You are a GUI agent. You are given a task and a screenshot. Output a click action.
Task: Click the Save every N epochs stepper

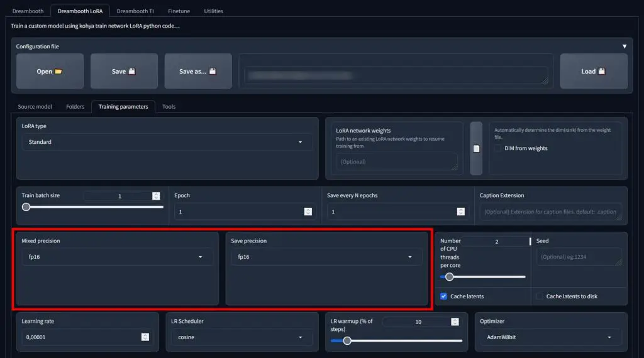(x=460, y=212)
